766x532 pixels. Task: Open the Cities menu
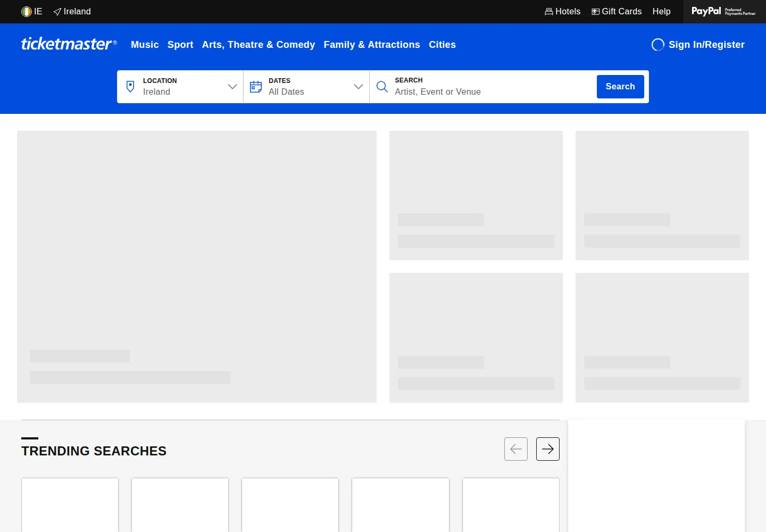[443, 45]
